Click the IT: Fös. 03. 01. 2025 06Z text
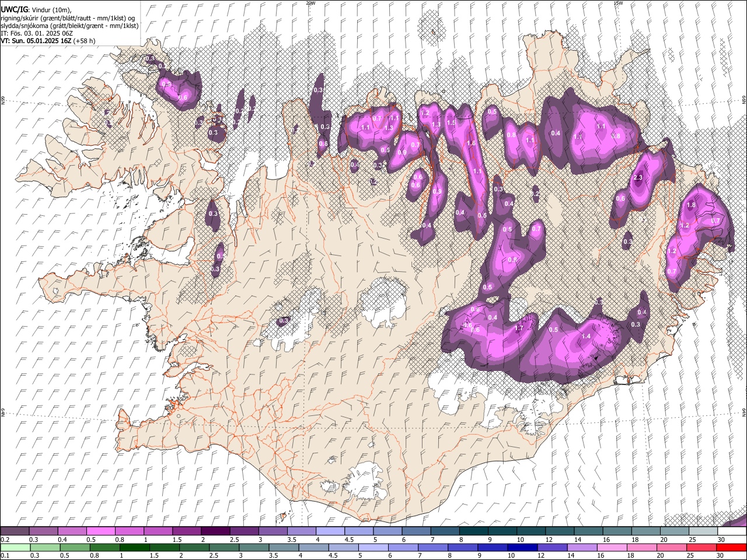Image resolution: width=747 pixels, height=560 pixels. click(x=37, y=33)
